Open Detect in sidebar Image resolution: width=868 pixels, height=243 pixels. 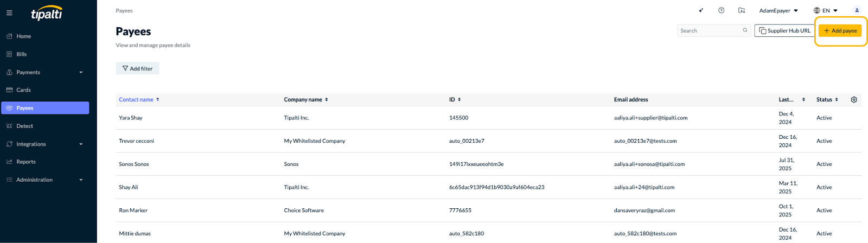[45, 126]
